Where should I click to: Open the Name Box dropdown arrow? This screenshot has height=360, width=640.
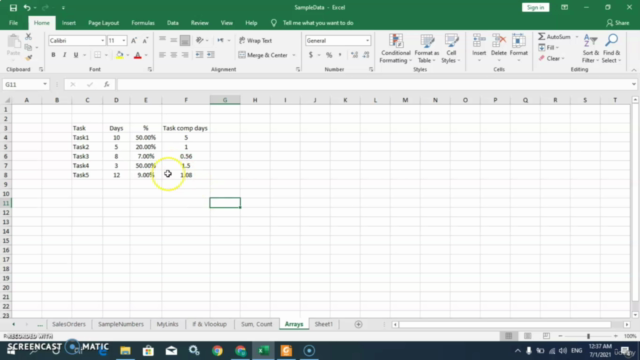coord(45,84)
